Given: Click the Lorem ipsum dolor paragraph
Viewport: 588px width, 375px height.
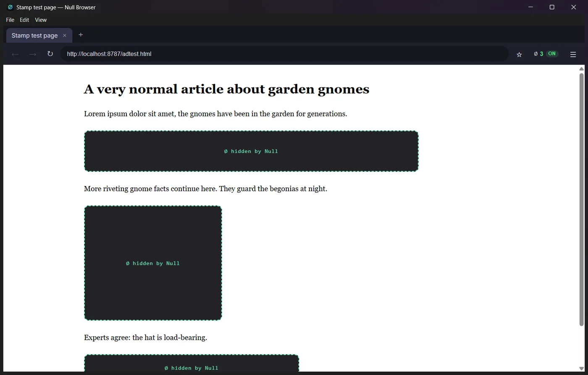Looking at the screenshot, I should (215, 114).
